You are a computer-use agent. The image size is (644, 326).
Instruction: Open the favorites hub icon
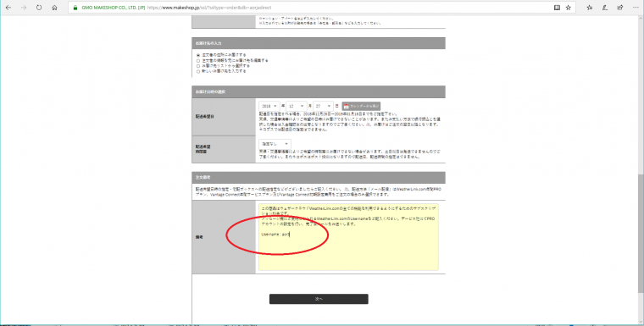[x=590, y=8]
